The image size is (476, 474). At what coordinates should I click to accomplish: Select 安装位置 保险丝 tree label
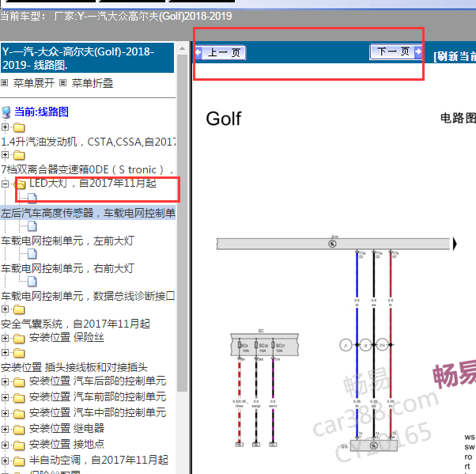point(66,338)
